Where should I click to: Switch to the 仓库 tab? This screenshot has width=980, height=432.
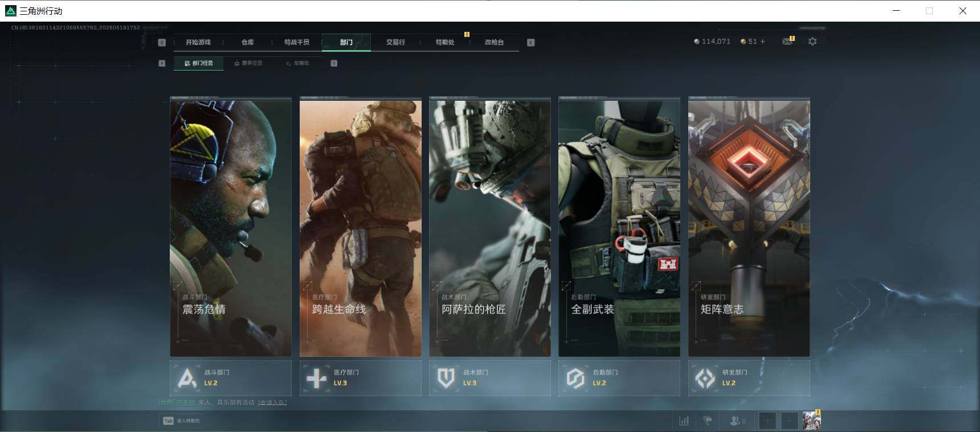tap(247, 42)
